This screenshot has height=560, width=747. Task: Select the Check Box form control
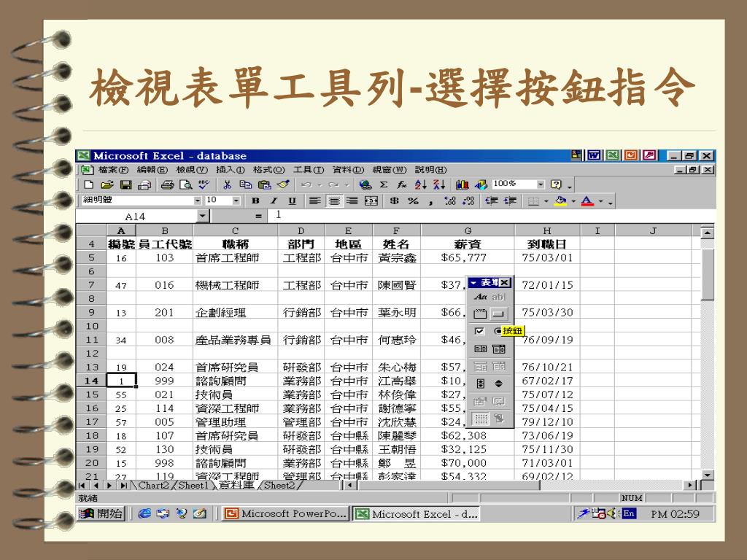click(x=480, y=331)
